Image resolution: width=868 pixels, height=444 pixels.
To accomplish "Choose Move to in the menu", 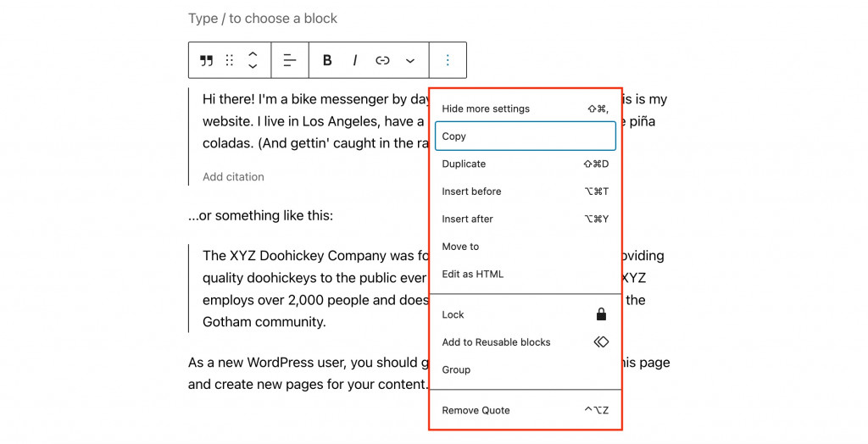I will [526, 247].
